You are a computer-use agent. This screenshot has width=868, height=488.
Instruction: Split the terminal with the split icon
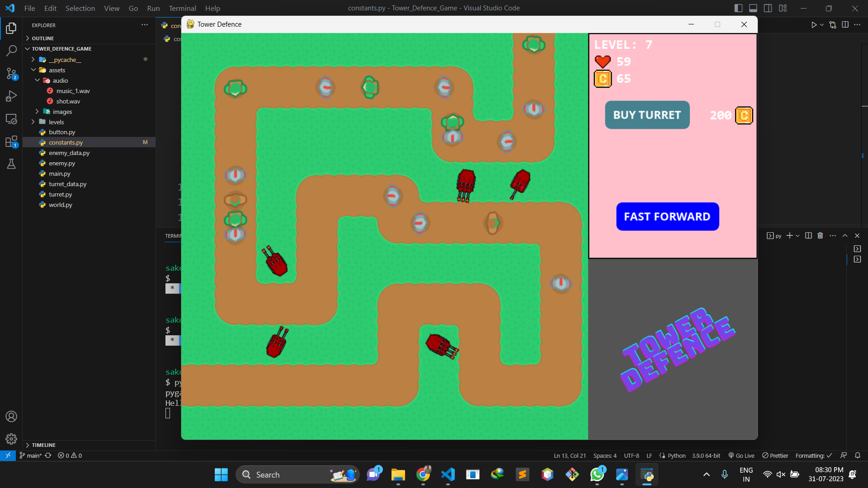click(808, 235)
